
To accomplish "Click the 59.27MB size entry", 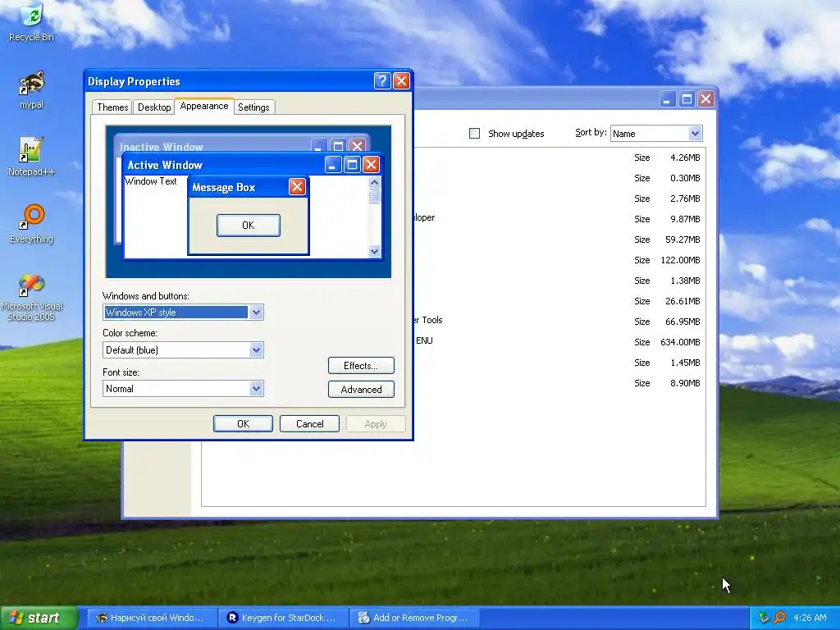I will (x=682, y=240).
